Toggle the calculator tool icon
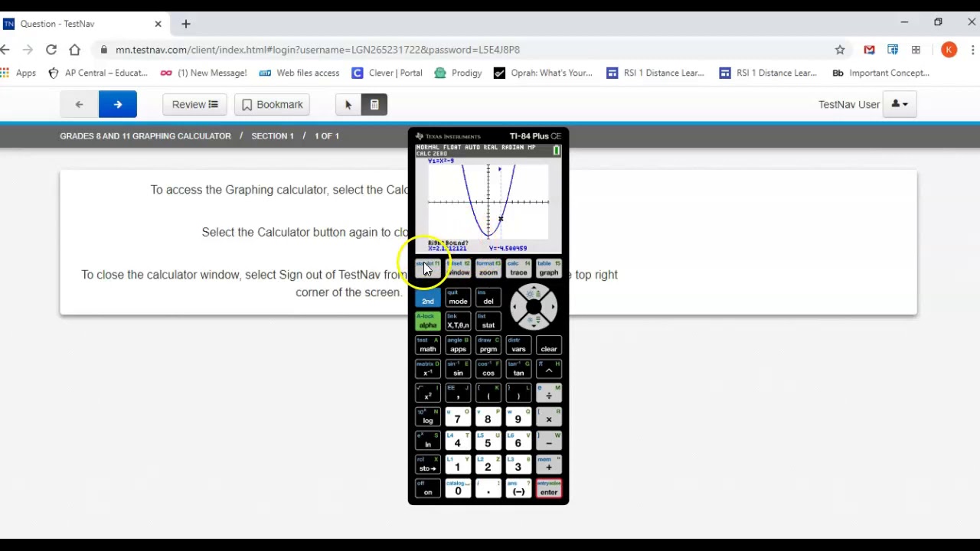Screen dimensions: 980x551 pyautogui.click(x=374, y=104)
